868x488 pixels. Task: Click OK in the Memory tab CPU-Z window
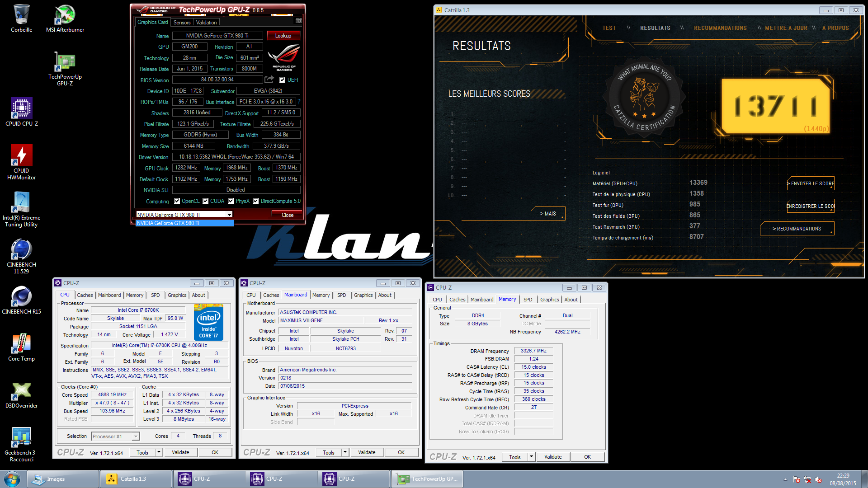(x=587, y=457)
